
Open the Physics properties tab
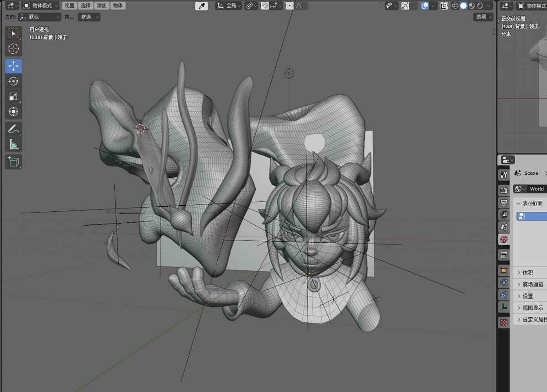(504, 283)
